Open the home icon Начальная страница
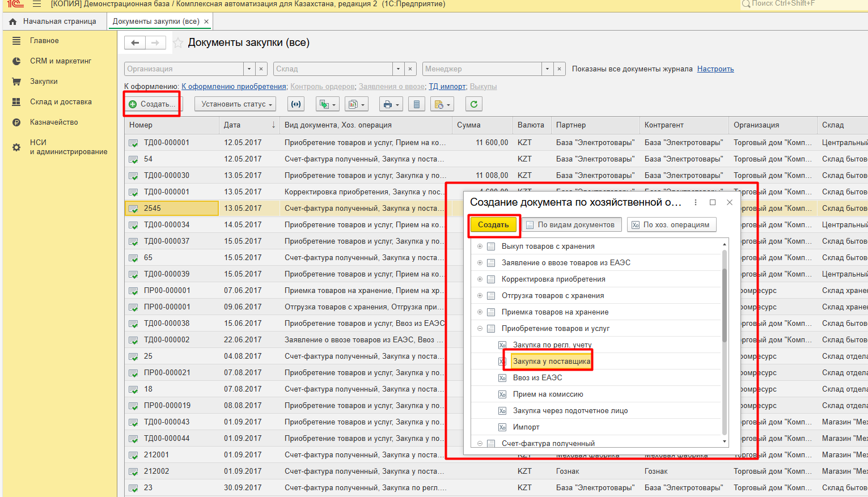This screenshot has height=497, width=868. (x=13, y=22)
